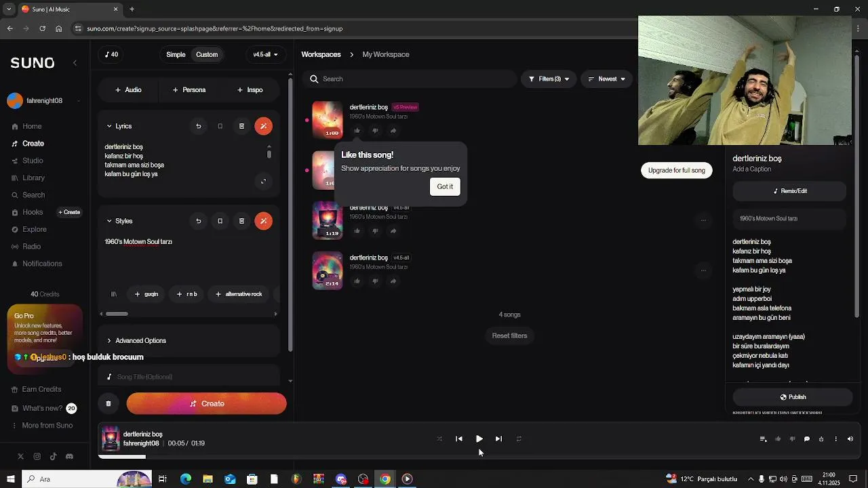Click the Got it button
Screen dimensions: 868x488
445,186
